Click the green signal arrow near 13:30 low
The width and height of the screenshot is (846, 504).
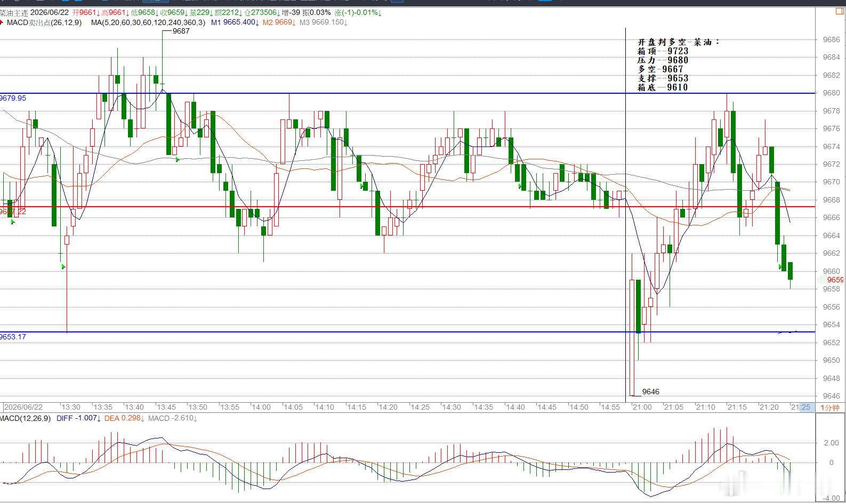[x=63, y=266]
